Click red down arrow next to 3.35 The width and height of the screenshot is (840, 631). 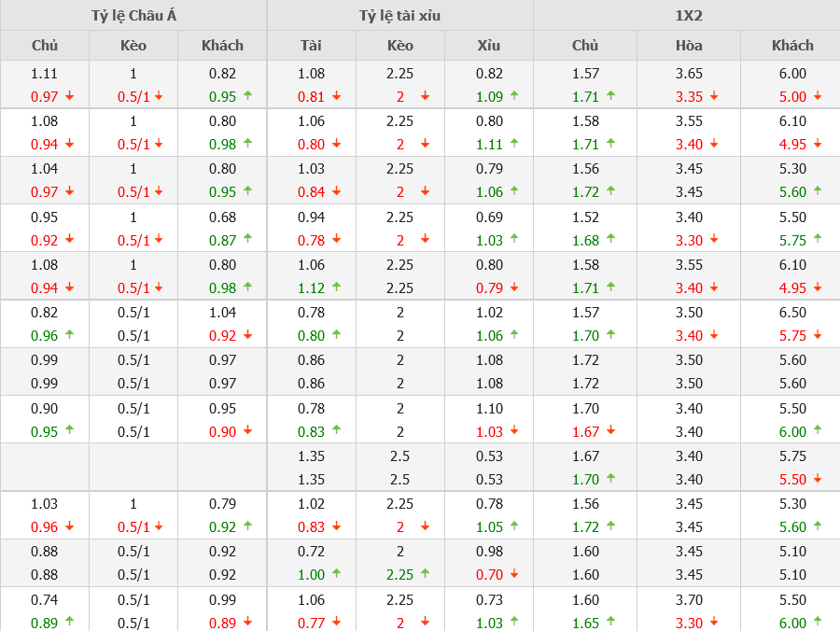[x=714, y=96]
